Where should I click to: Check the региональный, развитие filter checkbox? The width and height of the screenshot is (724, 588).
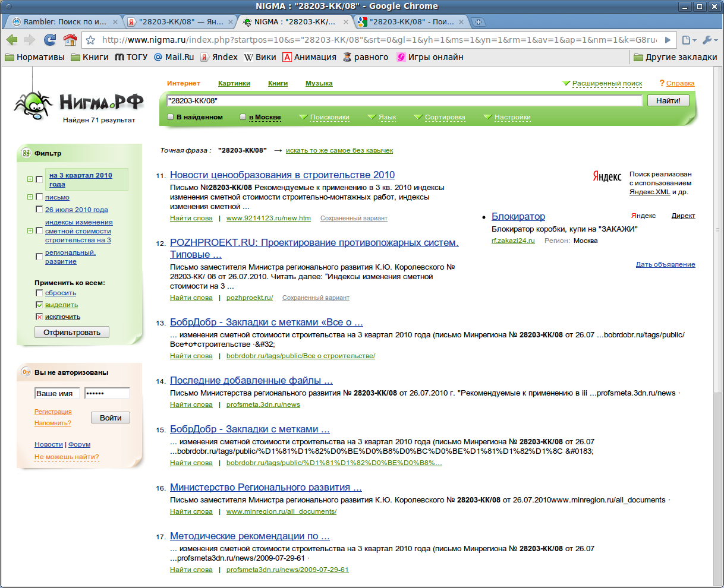[x=39, y=257]
